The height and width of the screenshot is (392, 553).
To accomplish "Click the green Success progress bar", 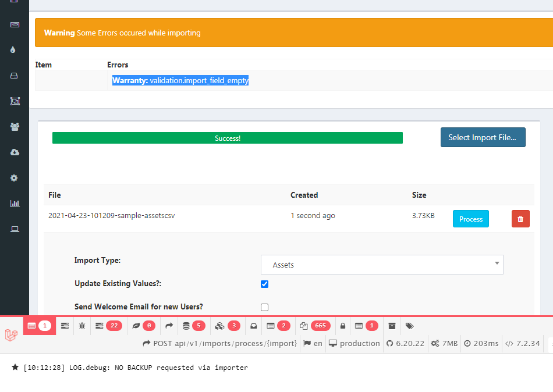I will (x=227, y=137).
